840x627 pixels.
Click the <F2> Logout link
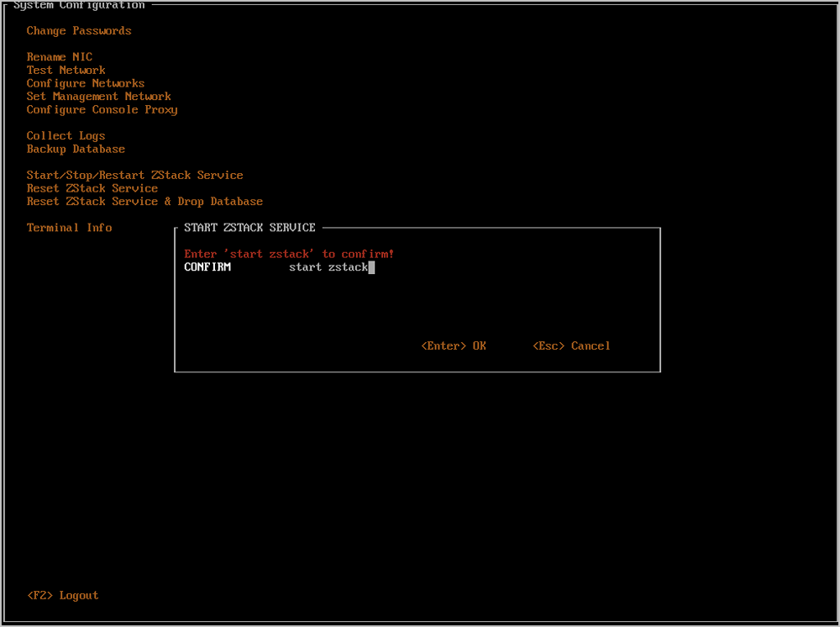coord(62,596)
